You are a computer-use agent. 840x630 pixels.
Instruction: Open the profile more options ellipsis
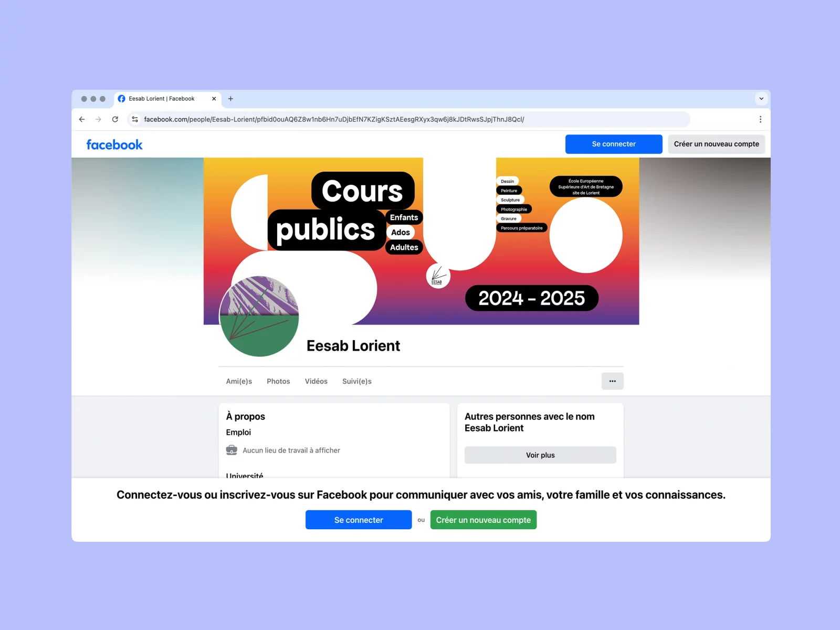tap(612, 381)
